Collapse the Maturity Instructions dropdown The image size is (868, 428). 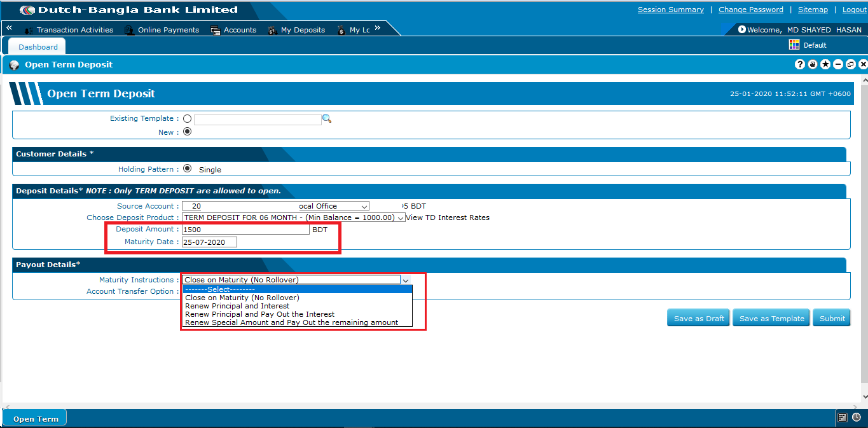click(406, 280)
